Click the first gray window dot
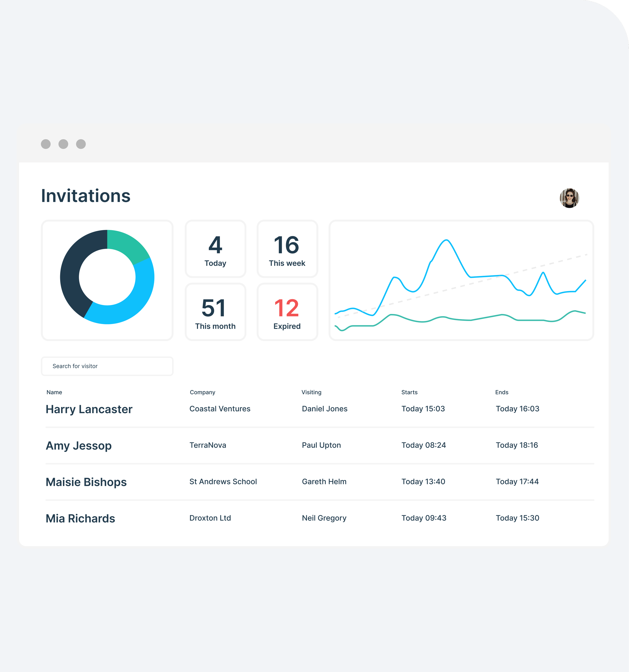The height and width of the screenshot is (672, 629). (x=46, y=144)
